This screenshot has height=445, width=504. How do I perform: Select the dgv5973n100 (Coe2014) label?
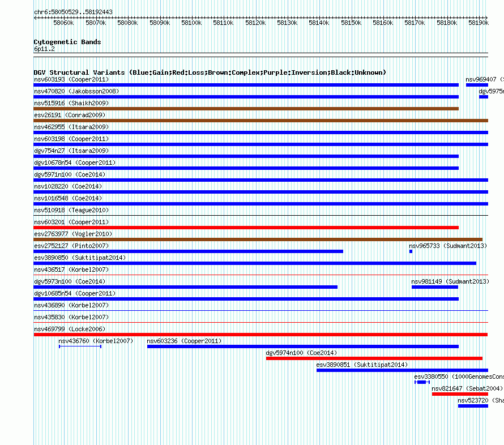pos(70,281)
